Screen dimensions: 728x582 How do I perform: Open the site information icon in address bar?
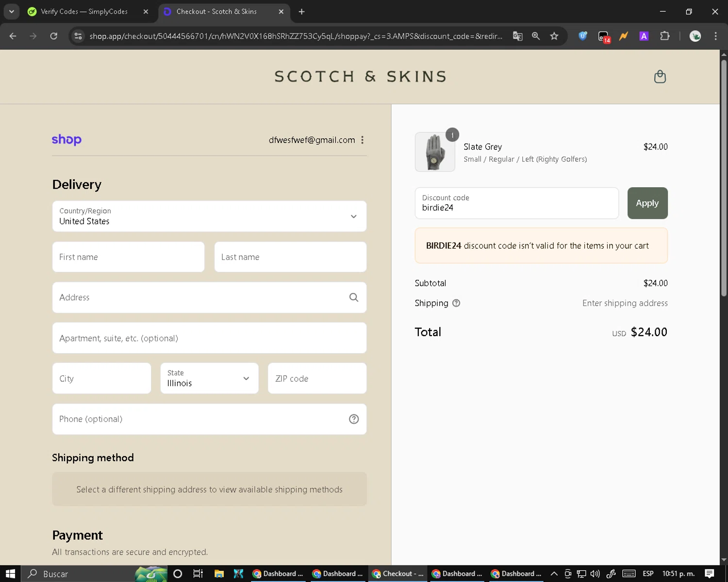[x=78, y=36]
